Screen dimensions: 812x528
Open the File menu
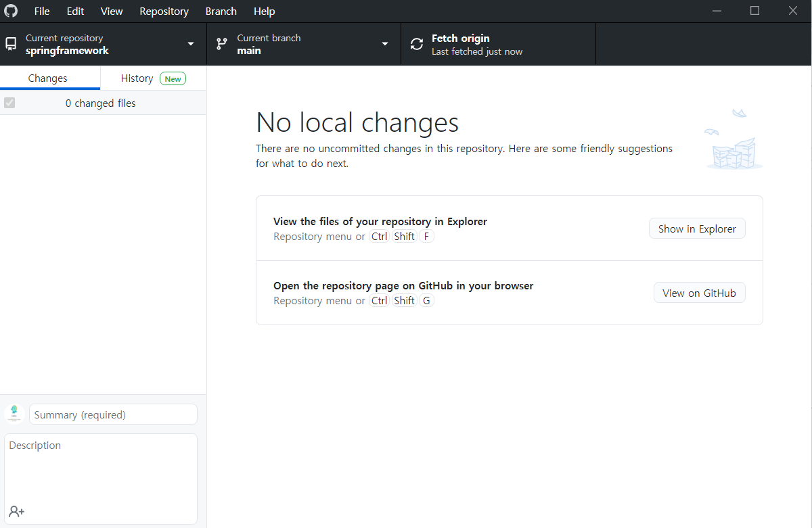(42, 11)
